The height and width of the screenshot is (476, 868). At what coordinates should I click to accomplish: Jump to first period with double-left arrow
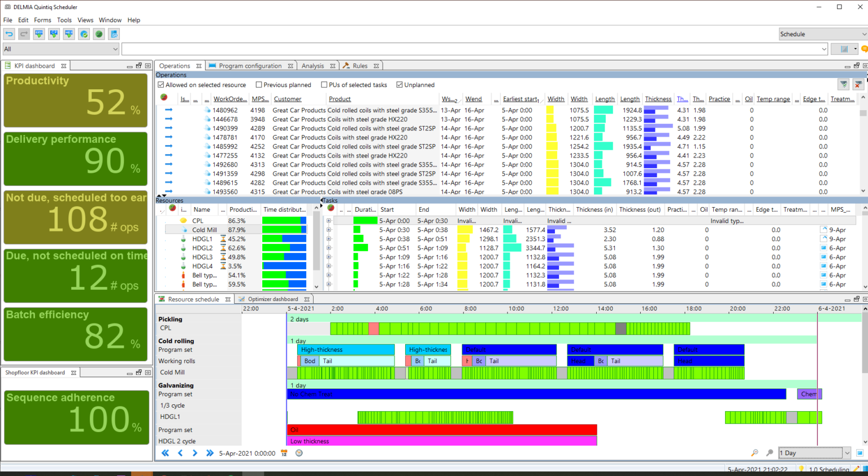[165, 453]
